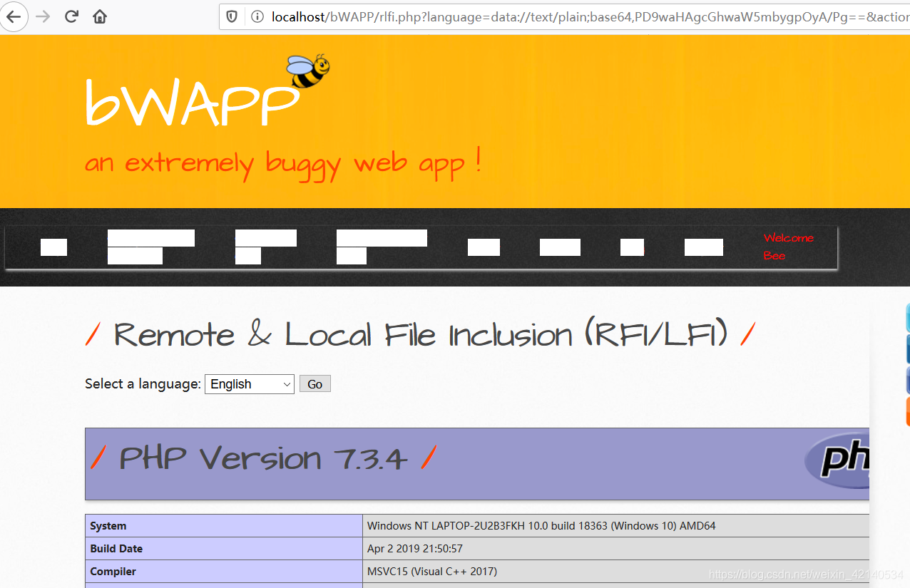
Task: Select the 'Build Date' row label
Action: tap(116, 549)
